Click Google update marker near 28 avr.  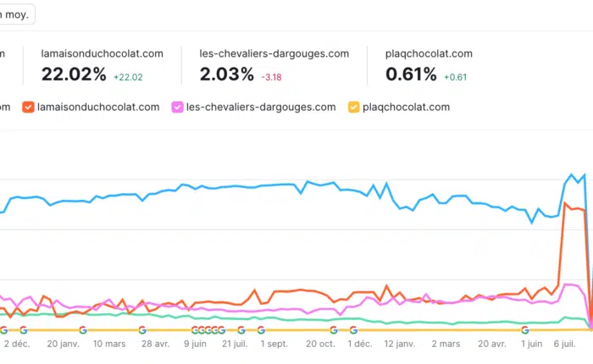click(142, 330)
